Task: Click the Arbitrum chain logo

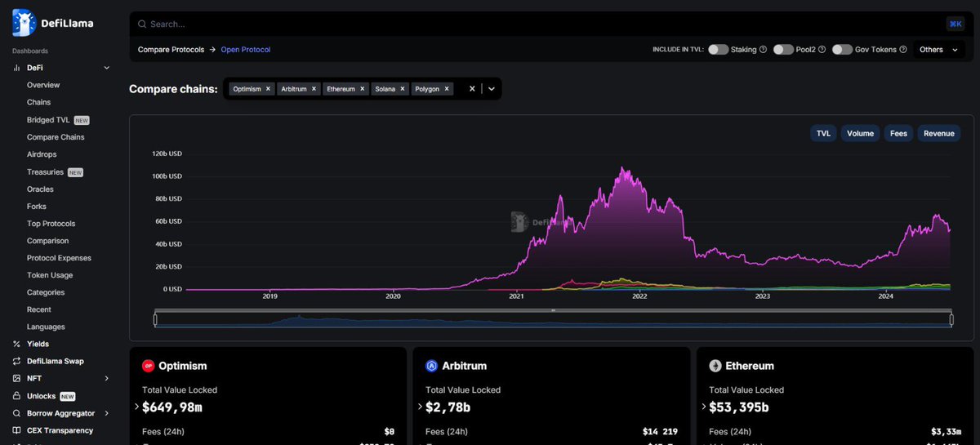Action: 432,366
